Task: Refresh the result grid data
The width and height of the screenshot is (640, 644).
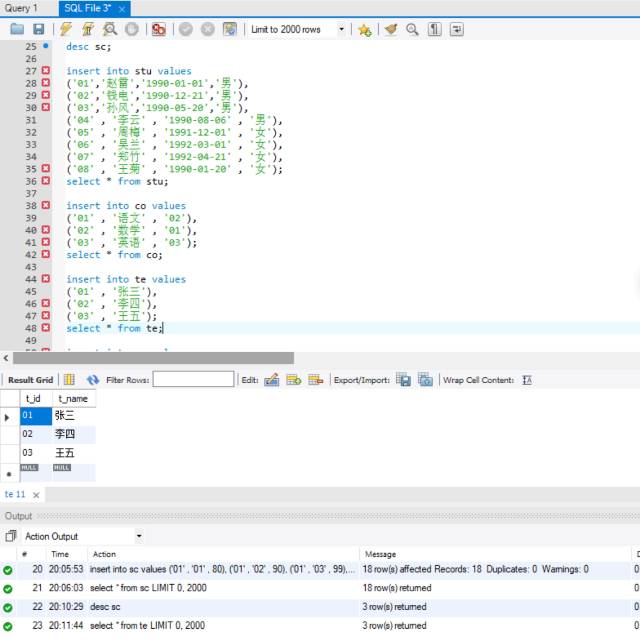Action: [x=93, y=380]
